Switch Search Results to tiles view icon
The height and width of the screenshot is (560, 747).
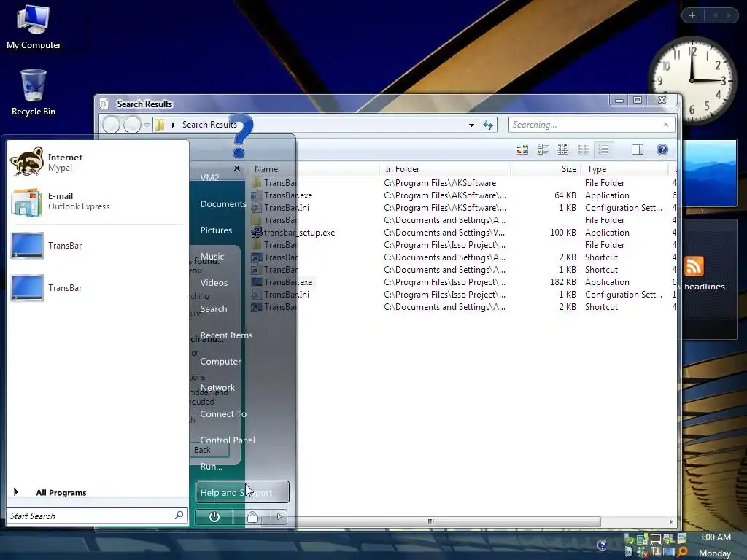[x=543, y=149]
